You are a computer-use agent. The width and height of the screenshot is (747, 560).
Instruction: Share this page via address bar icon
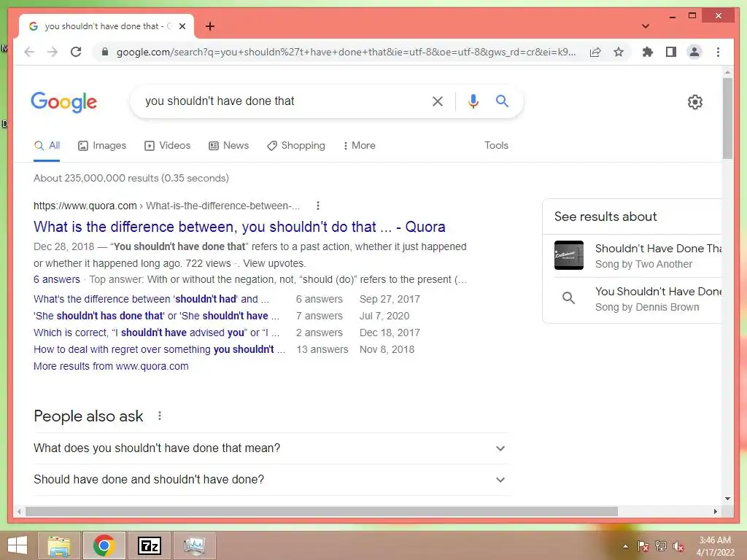click(x=595, y=52)
